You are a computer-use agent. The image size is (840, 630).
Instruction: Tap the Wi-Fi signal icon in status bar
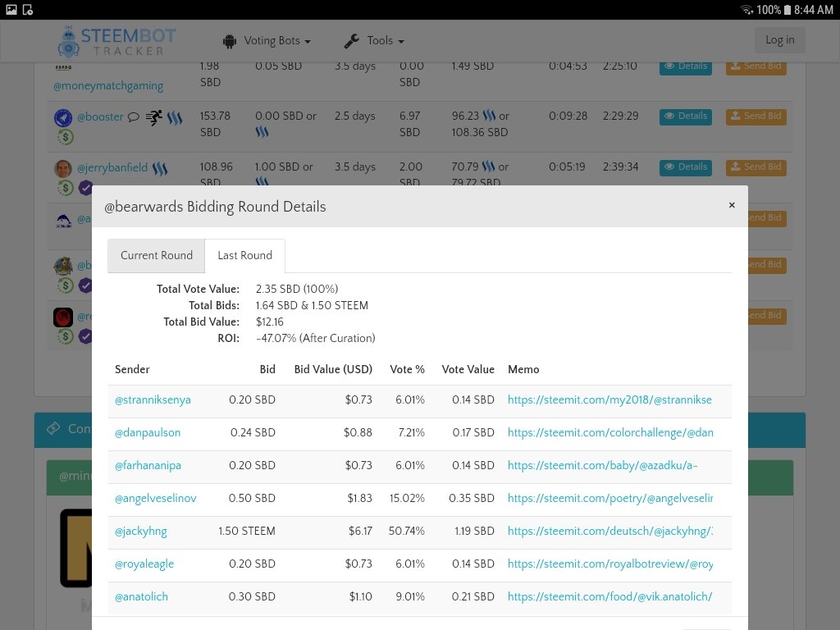click(746, 10)
